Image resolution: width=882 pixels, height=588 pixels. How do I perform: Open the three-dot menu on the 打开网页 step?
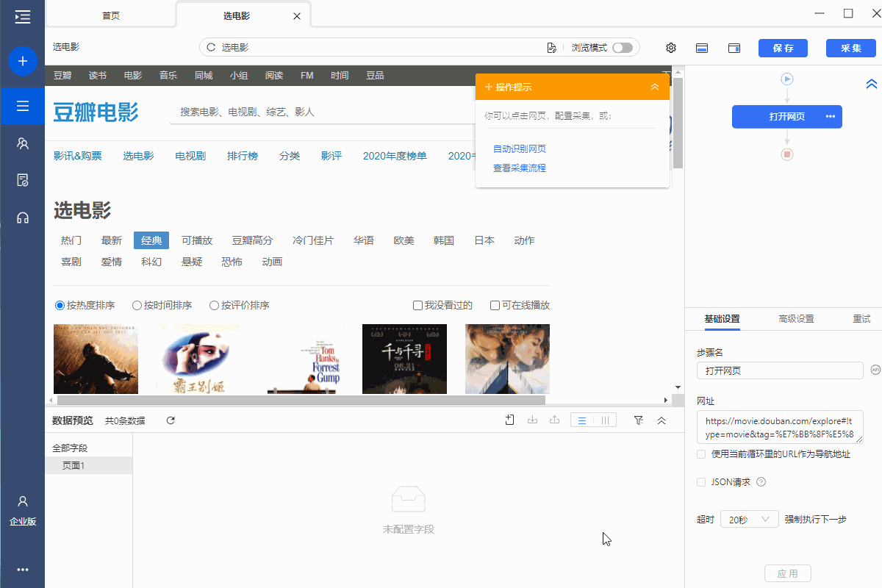pos(831,116)
